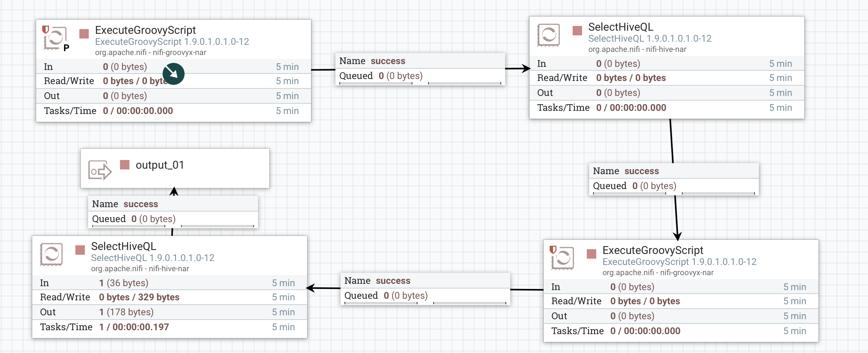This screenshot has width=868, height=353.
Task: Click stopped square of SelectHiveQL with zero tasks
Action: click(577, 31)
